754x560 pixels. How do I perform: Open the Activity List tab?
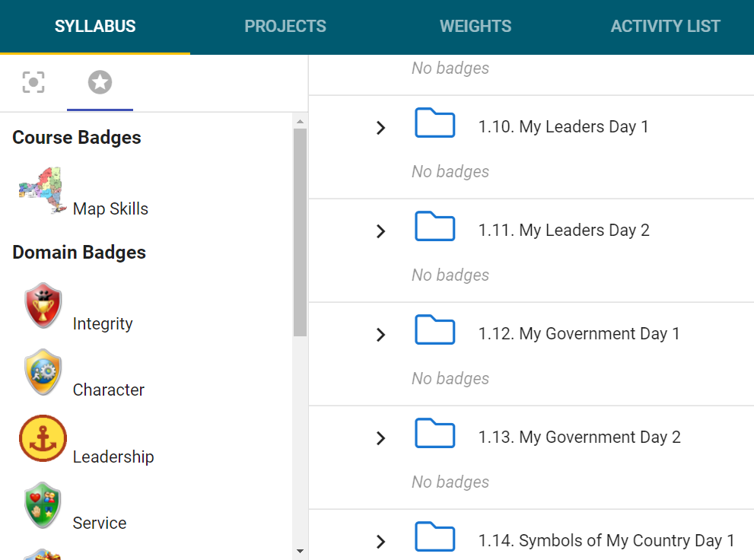point(666,27)
